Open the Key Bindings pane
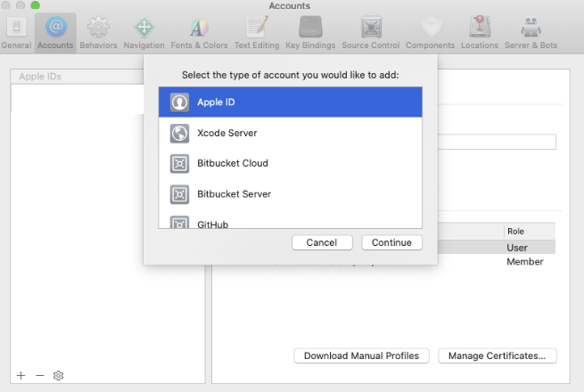Image resolution: width=584 pixels, height=392 pixels. [311, 32]
